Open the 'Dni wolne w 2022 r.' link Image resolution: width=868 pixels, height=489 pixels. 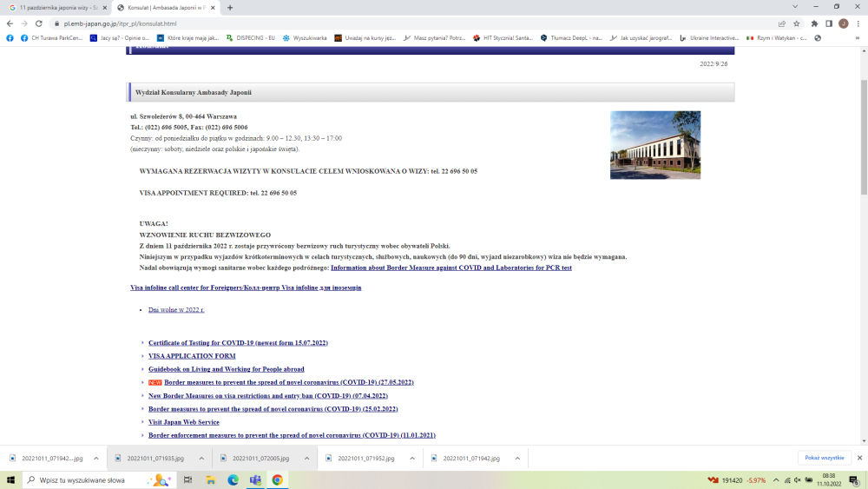click(x=176, y=309)
